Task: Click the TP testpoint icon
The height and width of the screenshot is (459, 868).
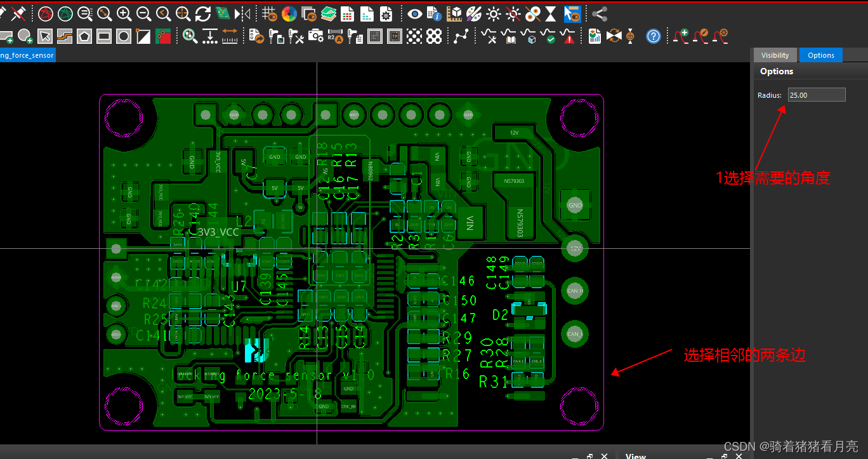Action: [395, 36]
